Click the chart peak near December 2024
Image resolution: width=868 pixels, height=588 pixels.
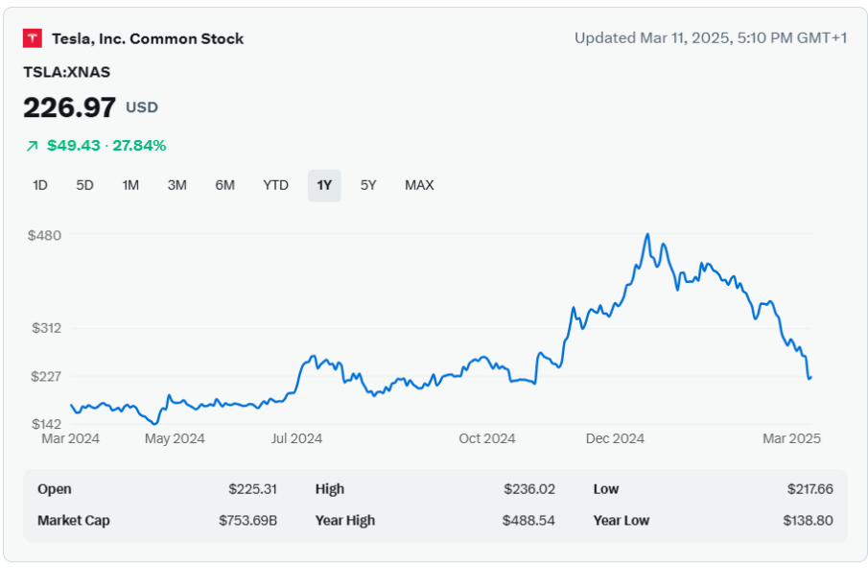pyautogui.click(x=647, y=234)
